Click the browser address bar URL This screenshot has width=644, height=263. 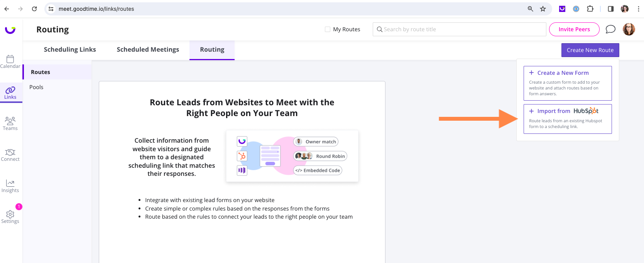pyautogui.click(x=96, y=9)
